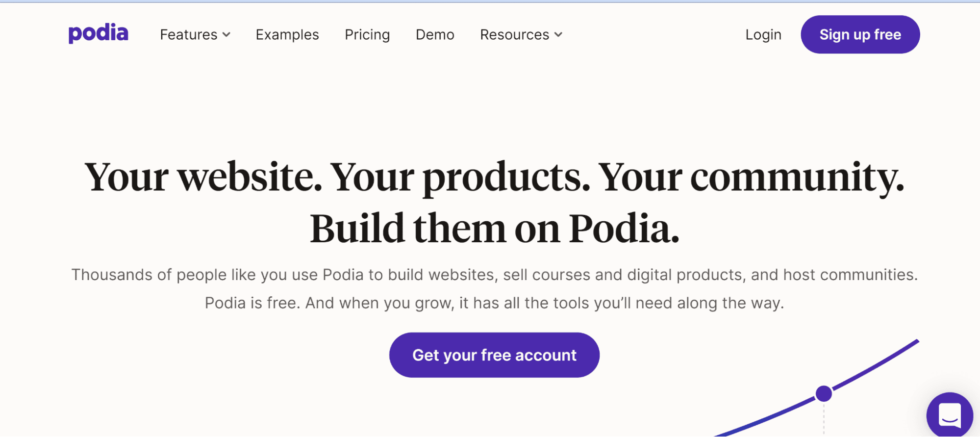Click the "Your website." headline phrase
This screenshot has height=437, width=980.
click(203, 178)
